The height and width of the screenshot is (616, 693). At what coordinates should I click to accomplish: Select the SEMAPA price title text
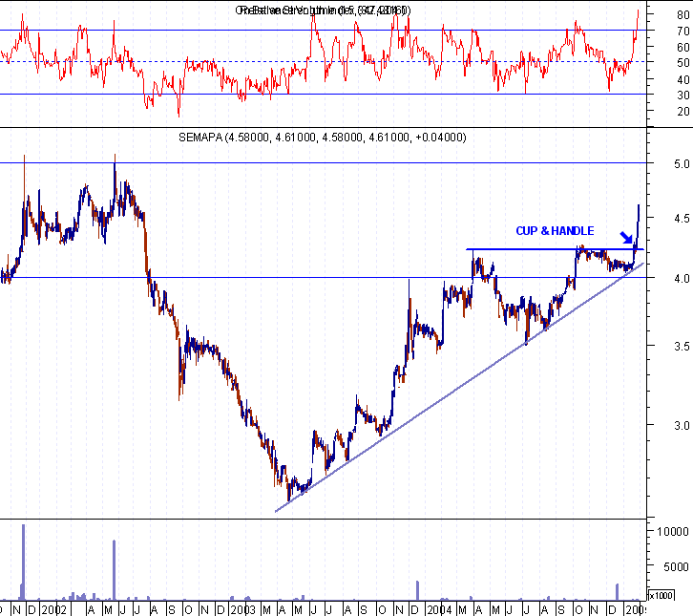(x=323, y=138)
